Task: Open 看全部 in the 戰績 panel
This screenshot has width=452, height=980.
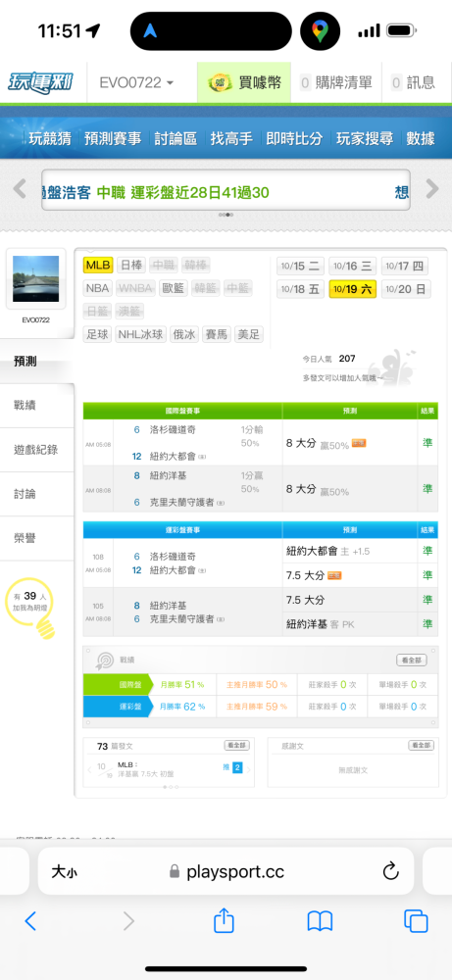Action: 412,660
